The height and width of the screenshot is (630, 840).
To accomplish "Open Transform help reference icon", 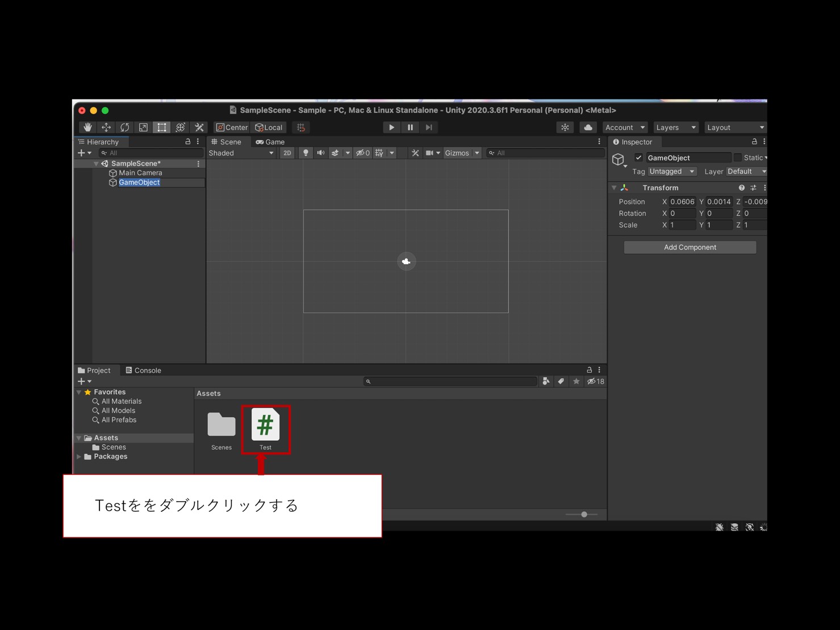I will pos(741,188).
